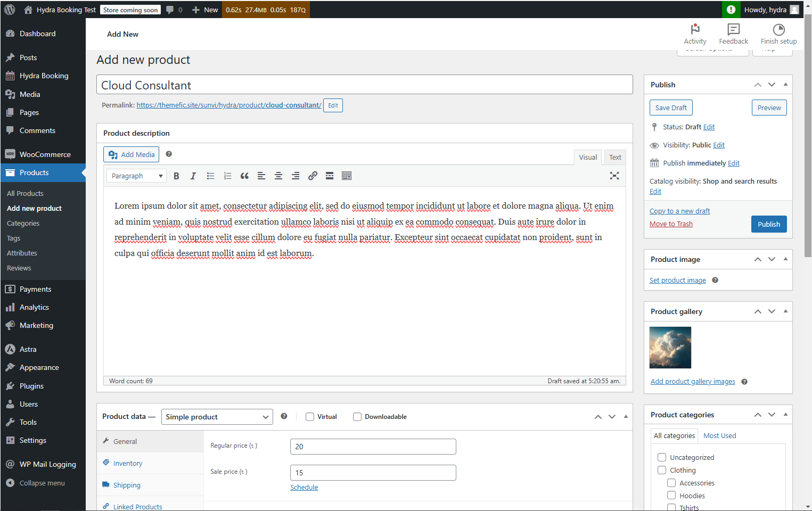Toggle bold formatting in the editor
Viewport: 812px width, 511px height.
(x=176, y=176)
